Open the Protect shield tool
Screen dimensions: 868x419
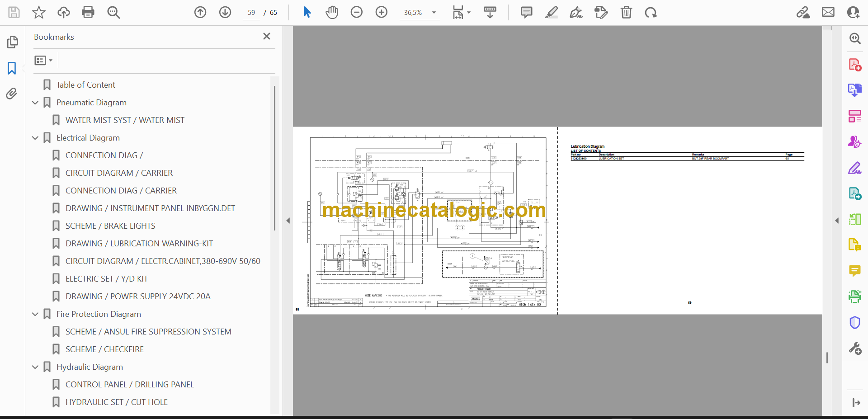854,322
